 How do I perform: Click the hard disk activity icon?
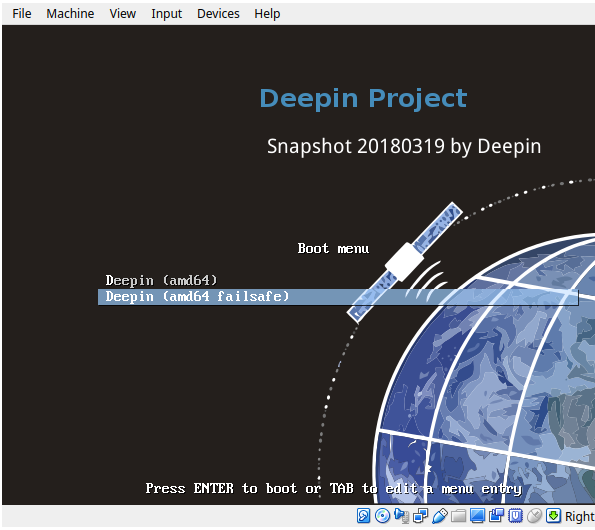(364, 516)
